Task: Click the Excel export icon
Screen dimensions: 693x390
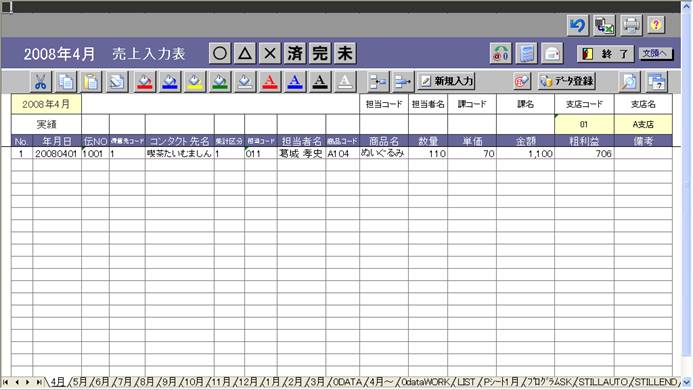Action: 604,25
